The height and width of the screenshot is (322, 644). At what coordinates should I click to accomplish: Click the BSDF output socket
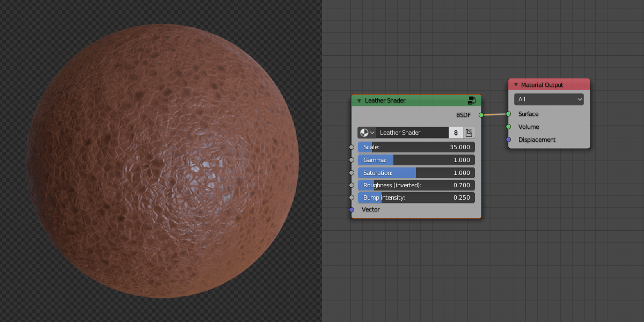(x=481, y=115)
